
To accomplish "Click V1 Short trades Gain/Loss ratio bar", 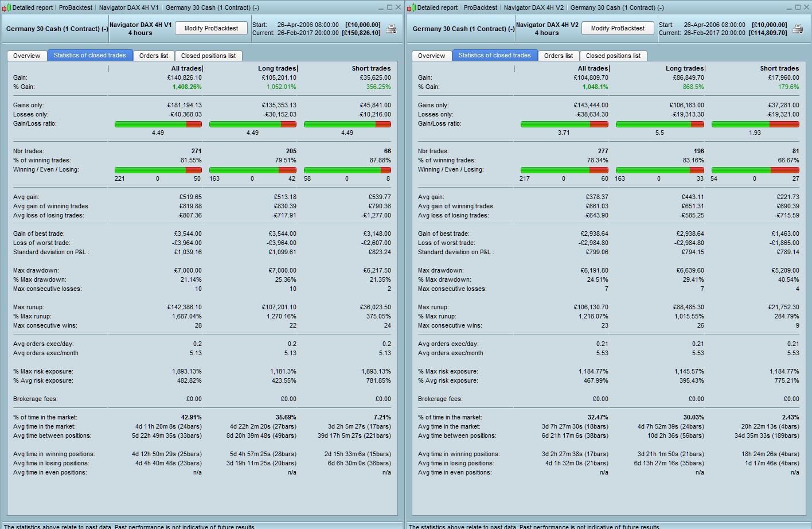I will pos(348,124).
